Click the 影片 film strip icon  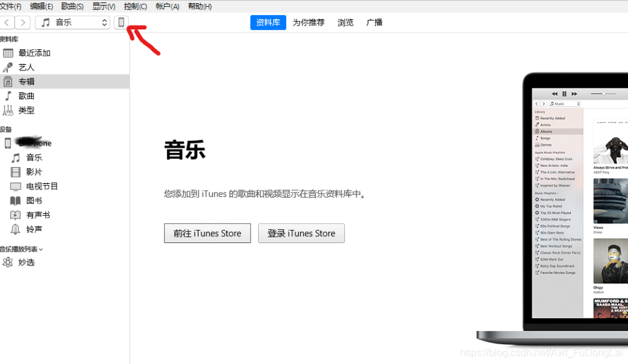(x=15, y=172)
